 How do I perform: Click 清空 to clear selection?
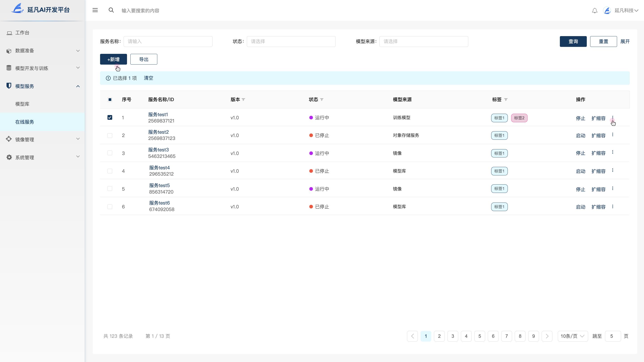pyautogui.click(x=148, y=78)
